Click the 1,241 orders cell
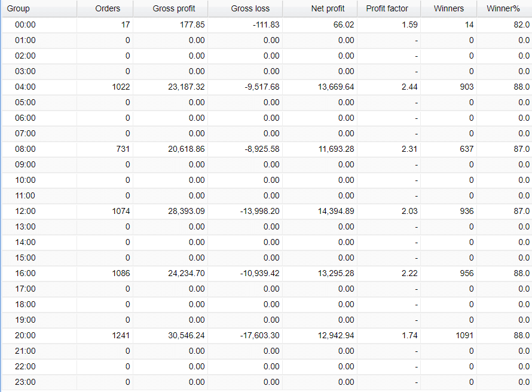This screenshot has width=532, height=392. 118,335
